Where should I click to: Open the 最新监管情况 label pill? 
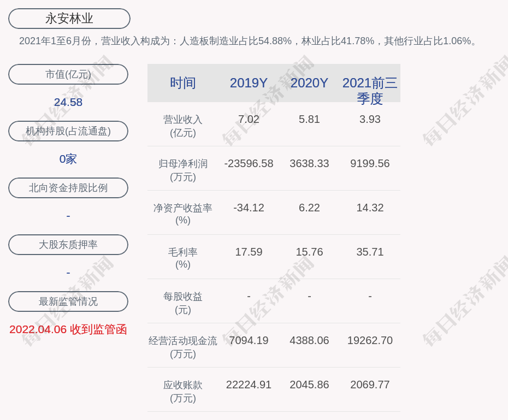pyautogui.click(x=68, y=301)
